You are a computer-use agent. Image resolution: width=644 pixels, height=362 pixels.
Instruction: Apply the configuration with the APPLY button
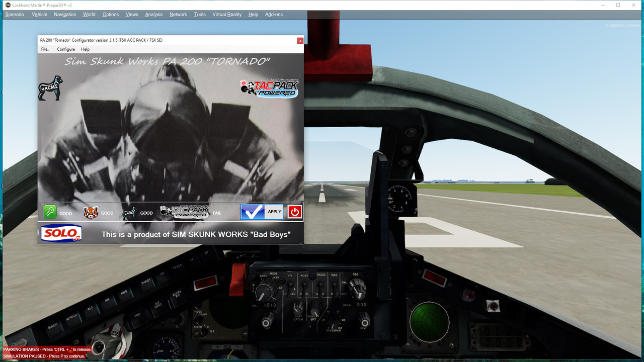[x=262, y=212]
